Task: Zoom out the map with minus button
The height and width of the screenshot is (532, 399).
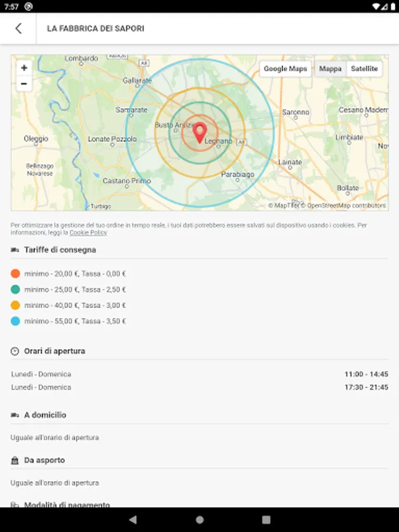Action: pos(24,83)
